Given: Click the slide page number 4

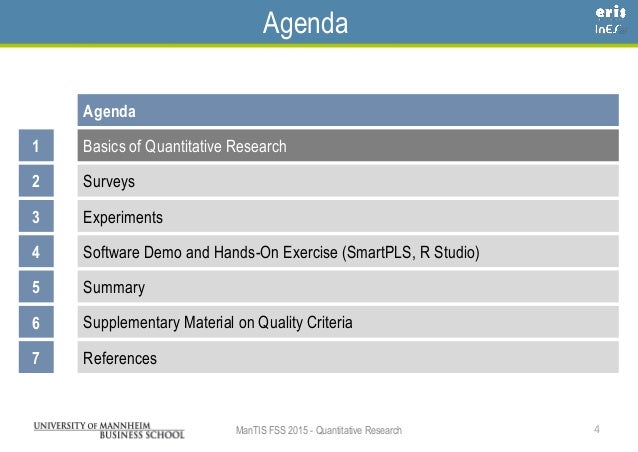Looking at the screenshot, I should (596, 429).
